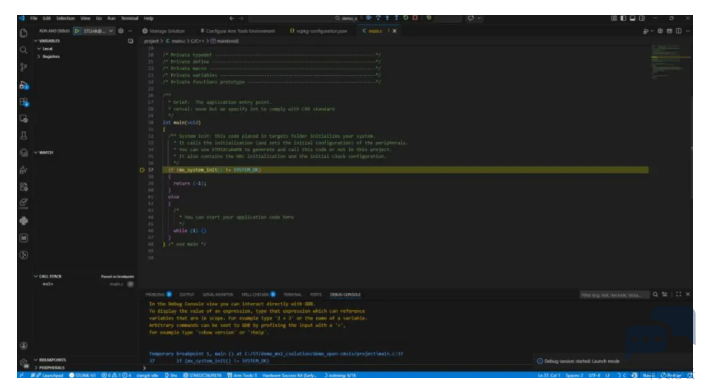
Task: Open Customize Layout button in title bar
Action: pos(614,18)
